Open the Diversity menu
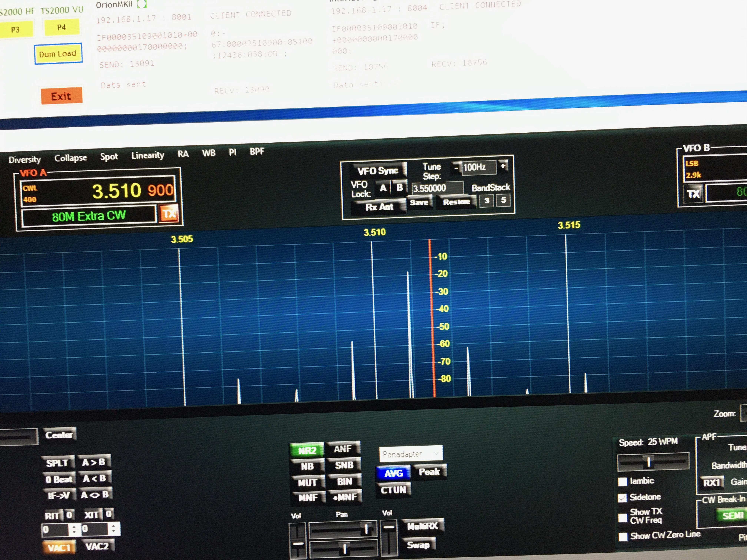Image resolution: width=747 pixels, height=560 pixels. tap(25, 159)
